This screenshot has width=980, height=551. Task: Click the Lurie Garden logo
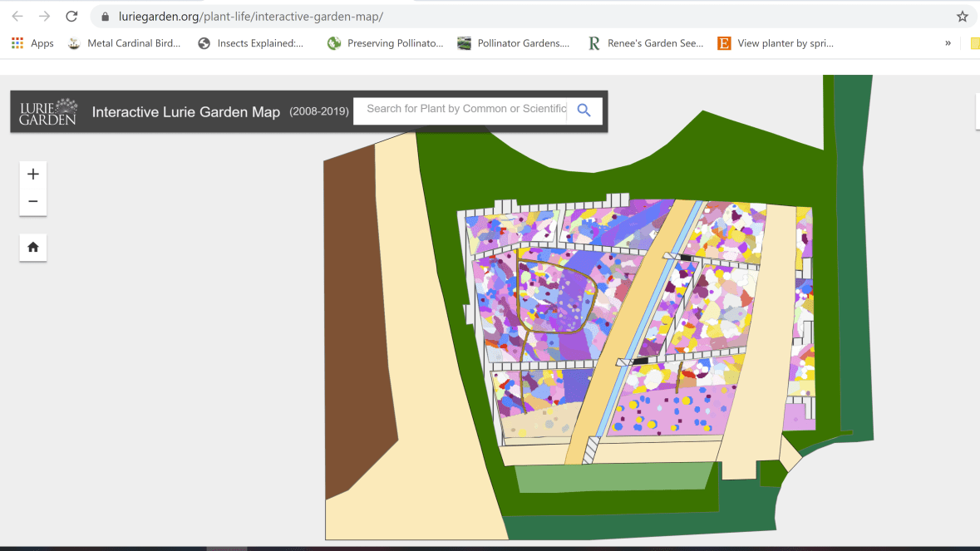pos(49,111)
